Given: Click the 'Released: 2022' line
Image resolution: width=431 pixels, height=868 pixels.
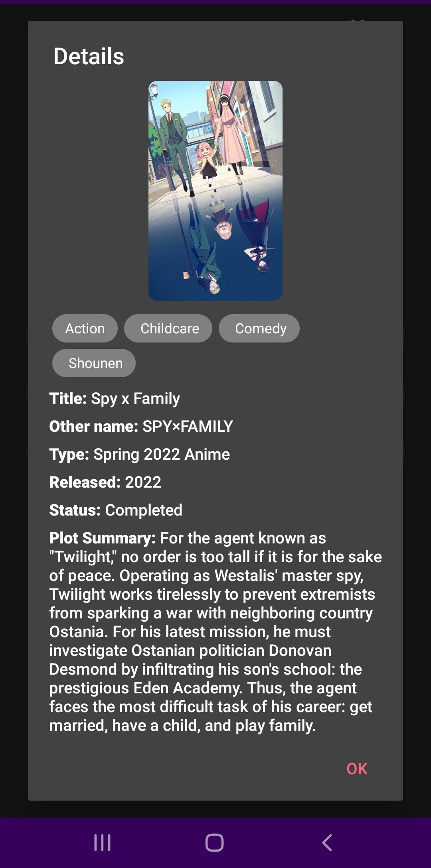Looking at the screenshot, I should coord(105,482).
